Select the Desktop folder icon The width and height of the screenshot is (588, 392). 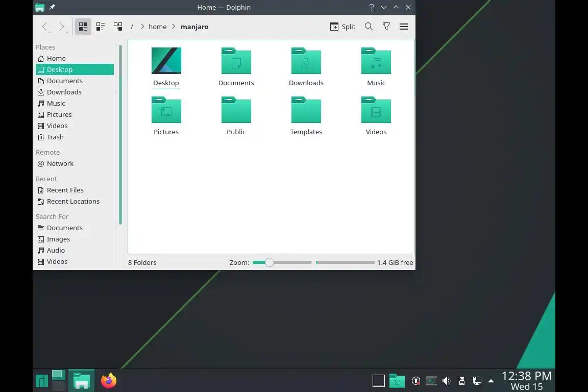166,61
